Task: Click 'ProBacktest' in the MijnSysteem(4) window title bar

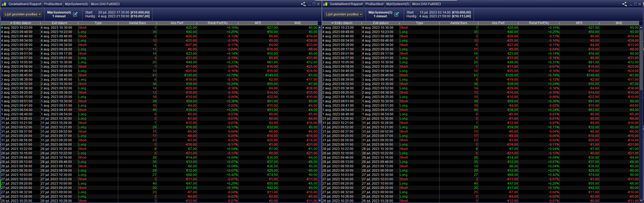Action: [x=53, y=4]
